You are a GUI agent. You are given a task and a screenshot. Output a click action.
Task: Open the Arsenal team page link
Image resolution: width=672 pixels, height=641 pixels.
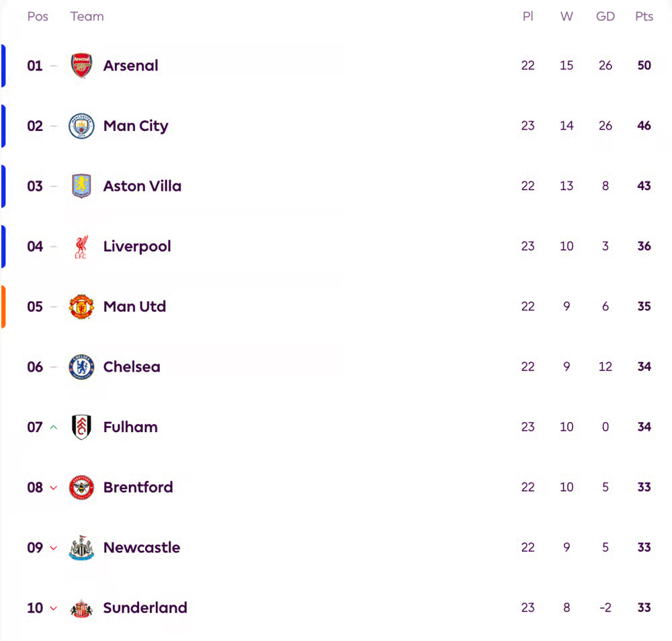[130, 65]
